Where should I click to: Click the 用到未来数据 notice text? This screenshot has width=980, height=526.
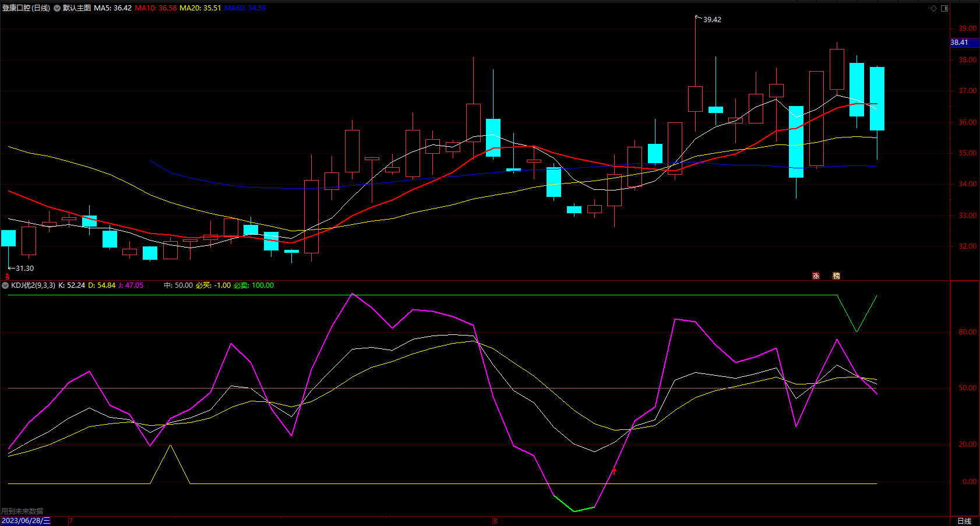[22, 511]
